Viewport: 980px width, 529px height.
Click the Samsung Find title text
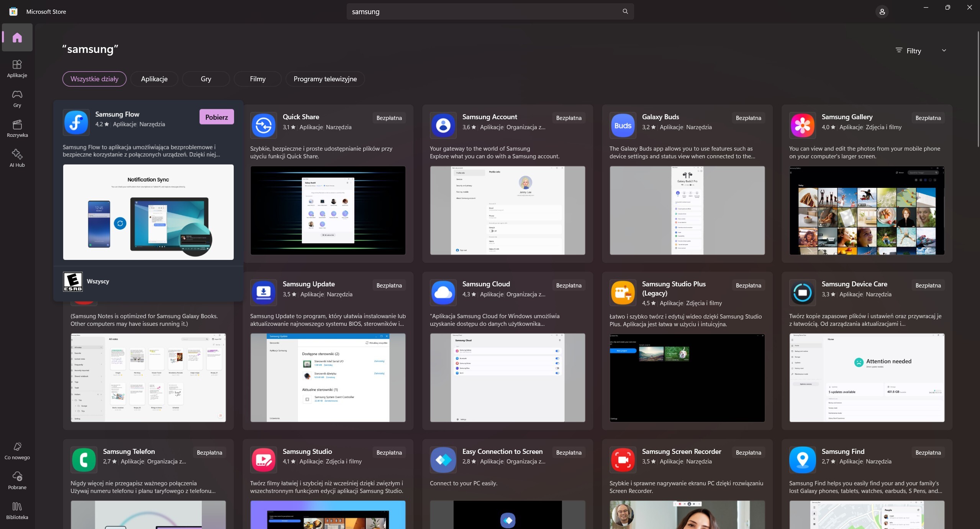[x=843, y=452]
